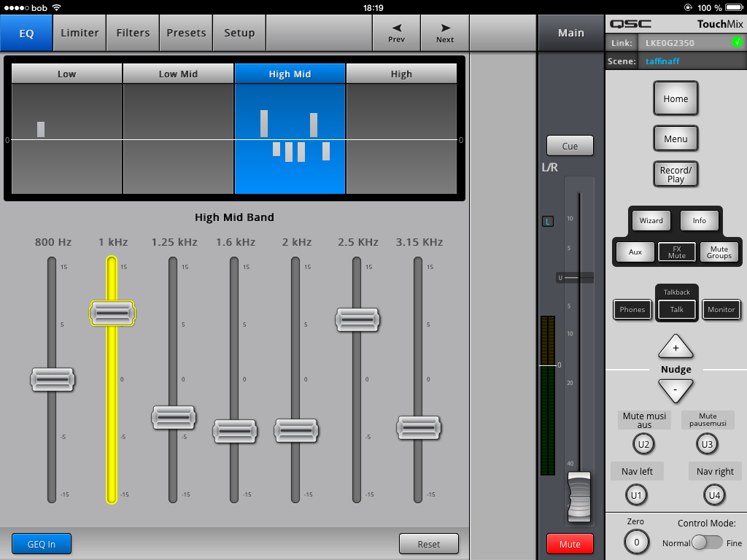747x560 pixels.
Task: Open the EQ tab
Action: [x=26, y=33]
